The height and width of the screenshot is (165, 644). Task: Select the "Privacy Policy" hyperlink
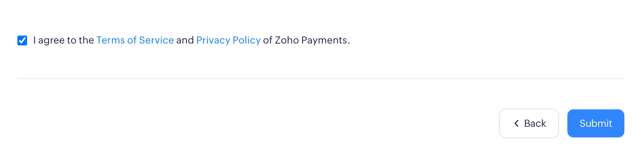point(228,40)
